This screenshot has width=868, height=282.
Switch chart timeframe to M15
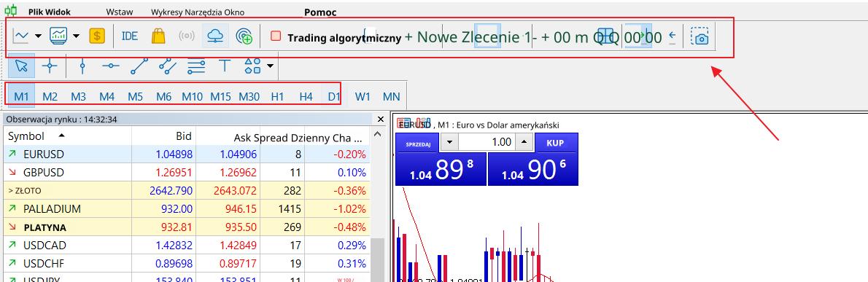tap(220, 96)
